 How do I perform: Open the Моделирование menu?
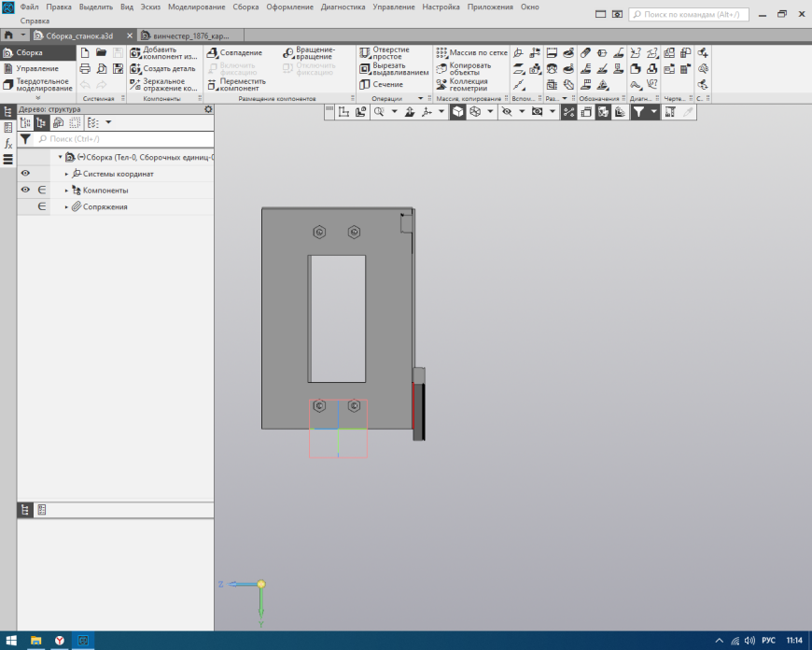click(x=196, y=7)
